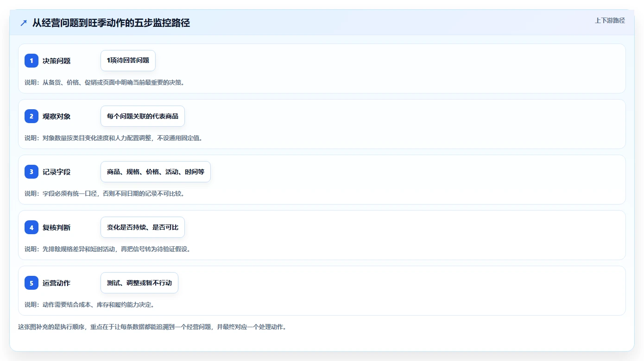Click the 决策问题 step label
644x361 pixels.
tap(57, 61)
